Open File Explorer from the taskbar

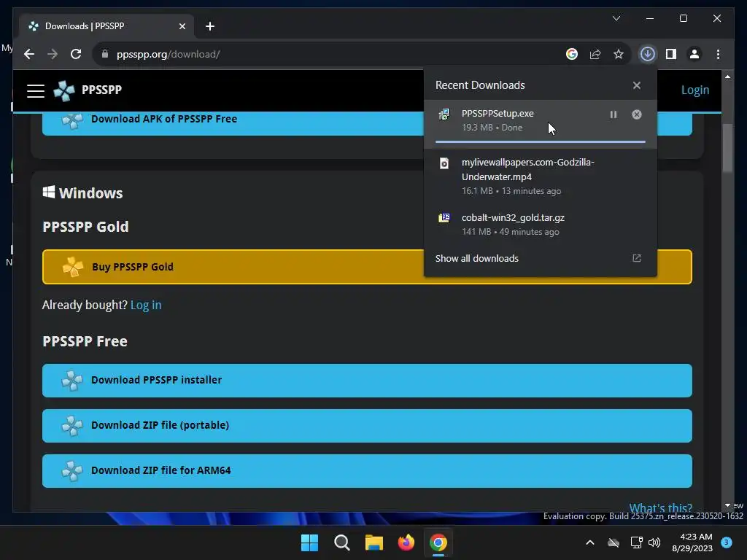[x=374, y=542]
